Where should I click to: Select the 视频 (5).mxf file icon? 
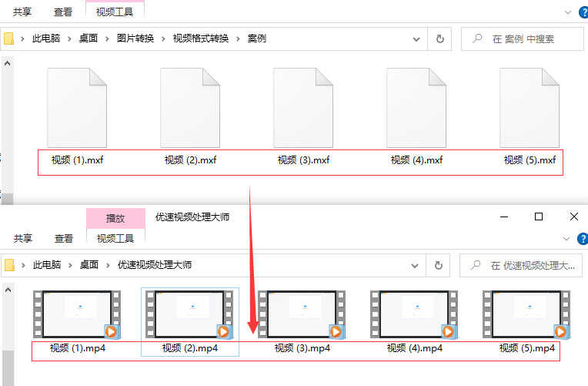coord(530,108)
